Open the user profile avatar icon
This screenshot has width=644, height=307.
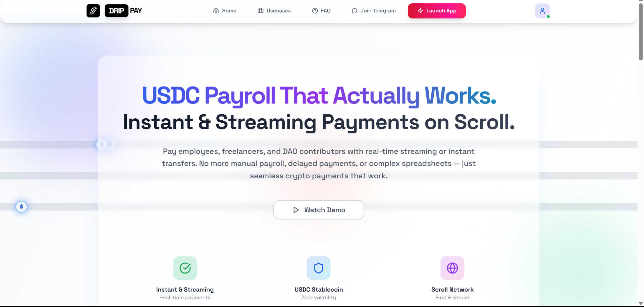pyautogui.click(x=542, y=11)
